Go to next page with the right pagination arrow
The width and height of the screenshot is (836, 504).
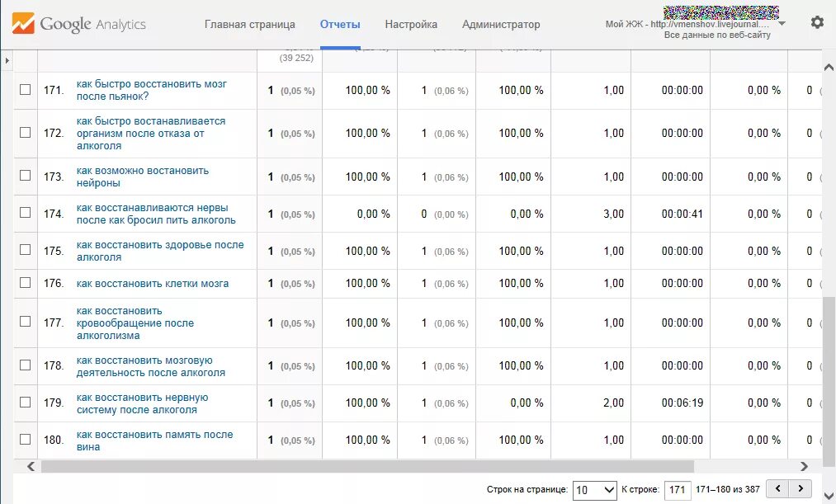pyautogui.click(x=800, y=488)
